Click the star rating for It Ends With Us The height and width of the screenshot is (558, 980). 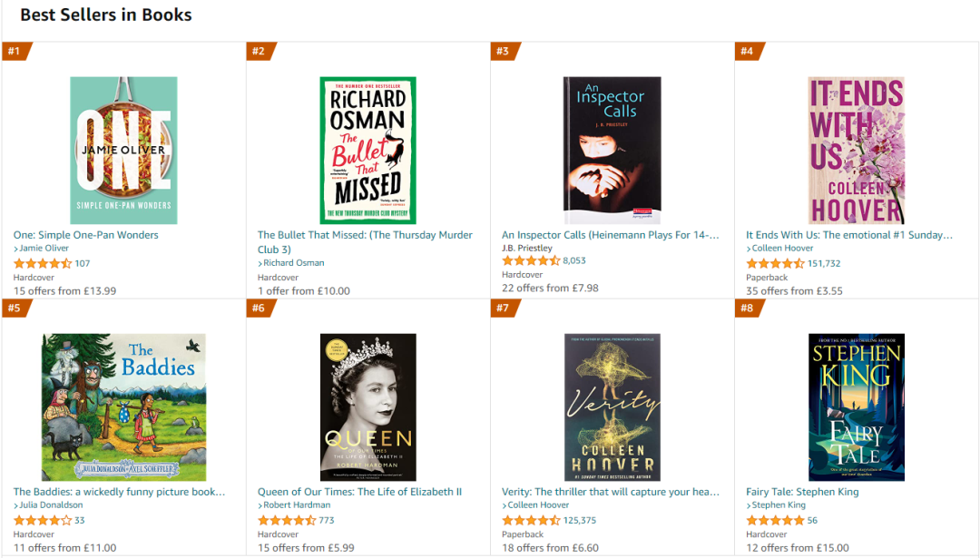point(775,264)
